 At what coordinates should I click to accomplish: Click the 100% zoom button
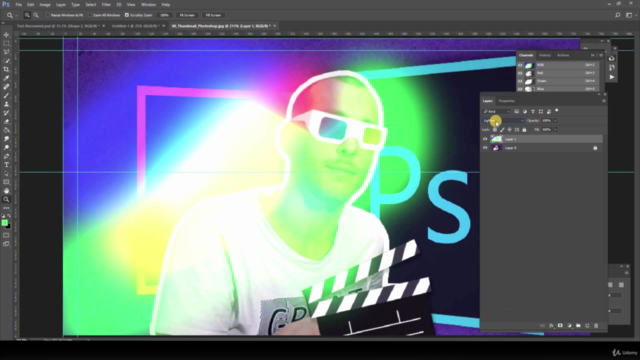[164, 15]
